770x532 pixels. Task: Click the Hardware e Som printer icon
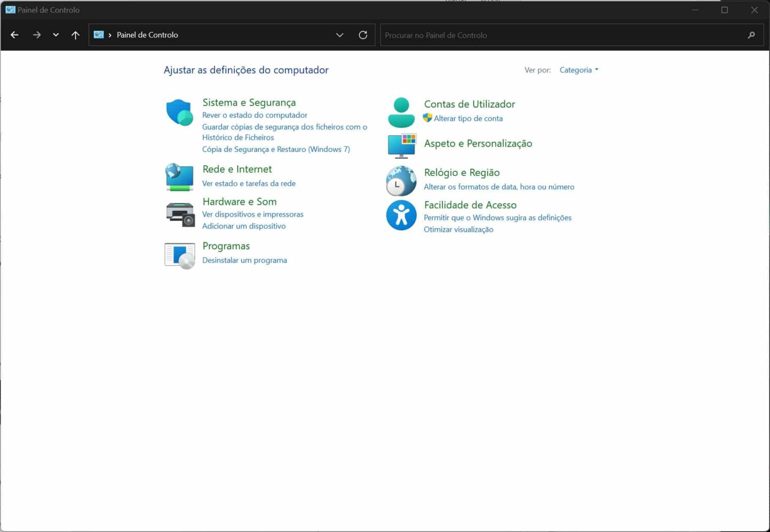click(180, 214)
